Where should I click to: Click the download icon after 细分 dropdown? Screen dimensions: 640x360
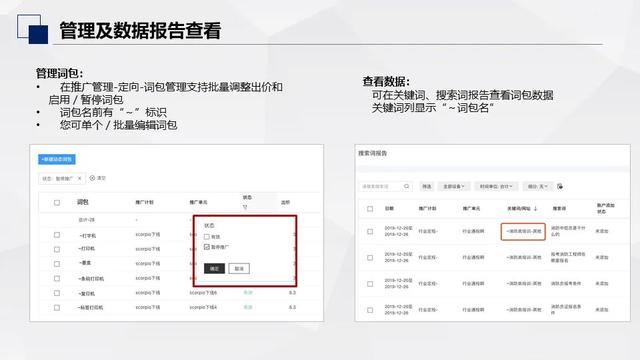[x=560, y=186]
